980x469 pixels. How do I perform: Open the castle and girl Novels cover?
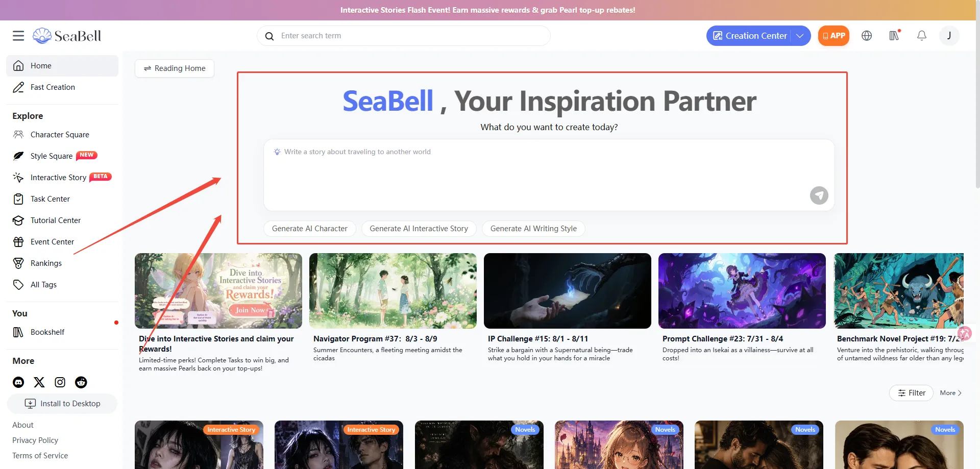(x=619, y=445)
